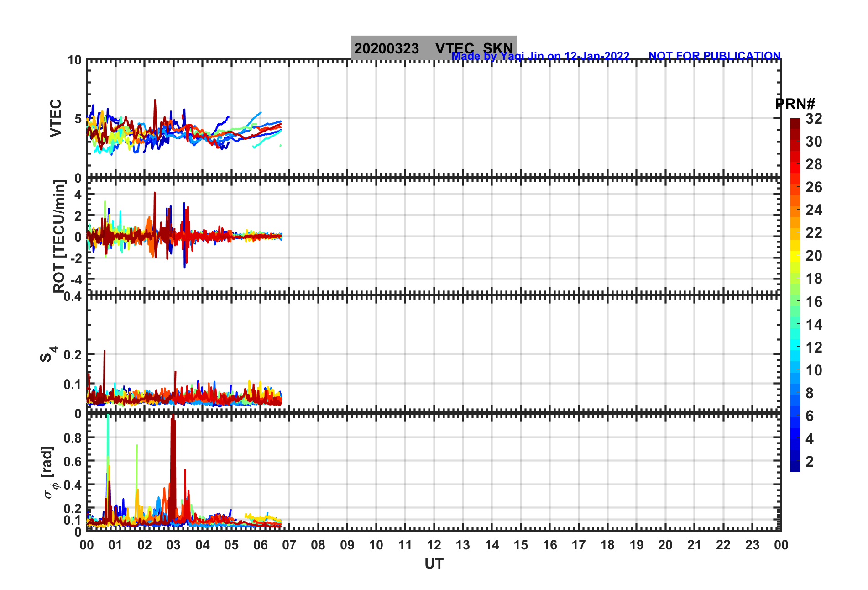Click the VTEC y-axis label

click(x=56, y=118)
